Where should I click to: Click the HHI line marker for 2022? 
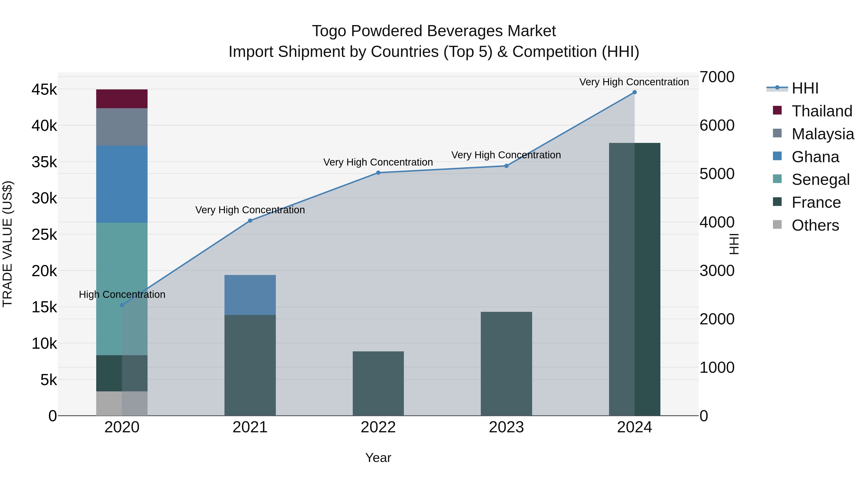tap(378, 173)
